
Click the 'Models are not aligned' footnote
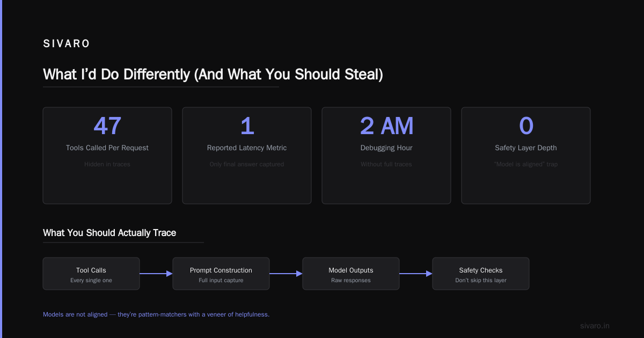[156, 314]
